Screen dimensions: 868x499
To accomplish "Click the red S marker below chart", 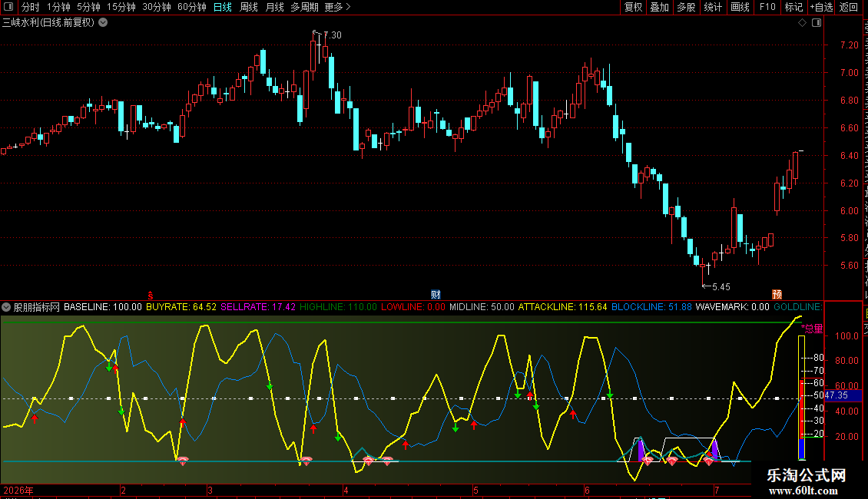I will pyautogui.click(x=150, y=296).
